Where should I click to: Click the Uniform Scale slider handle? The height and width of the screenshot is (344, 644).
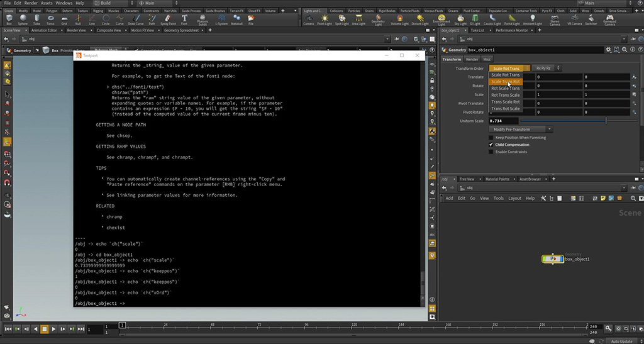pos(606,120)
